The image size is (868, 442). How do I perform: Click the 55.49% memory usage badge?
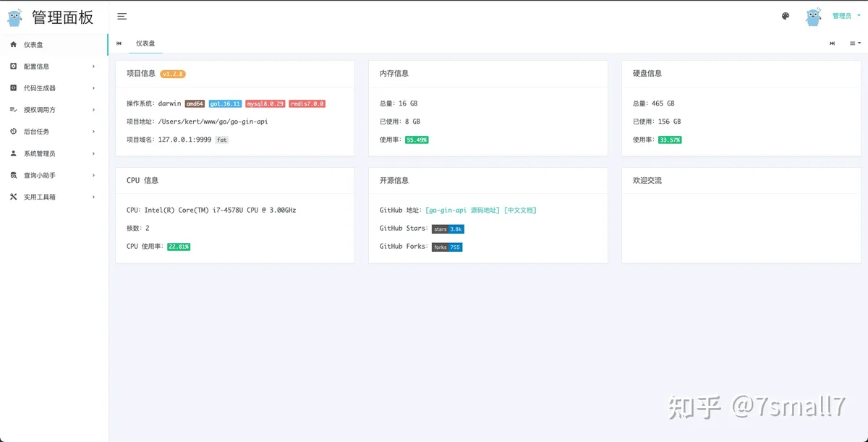pos(417,140)
